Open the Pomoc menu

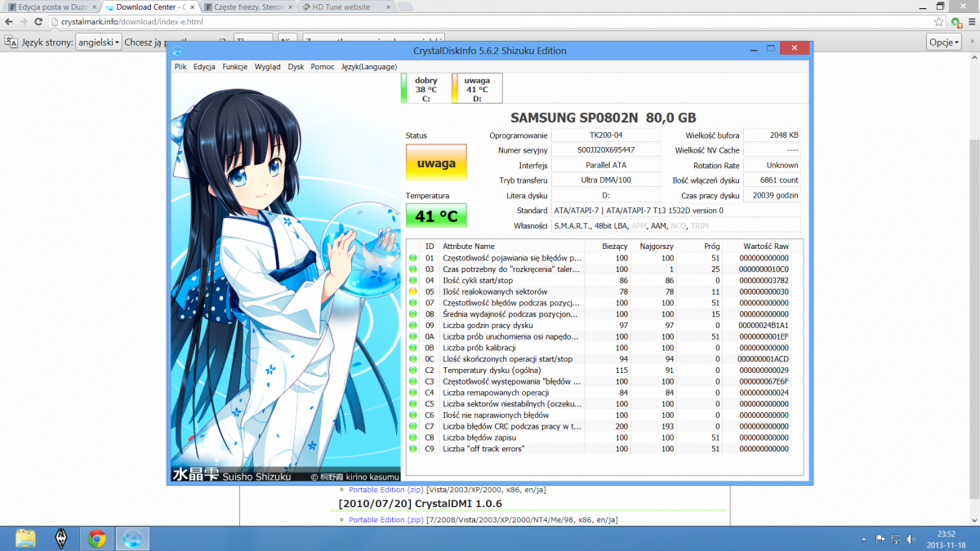click(323, 67)
